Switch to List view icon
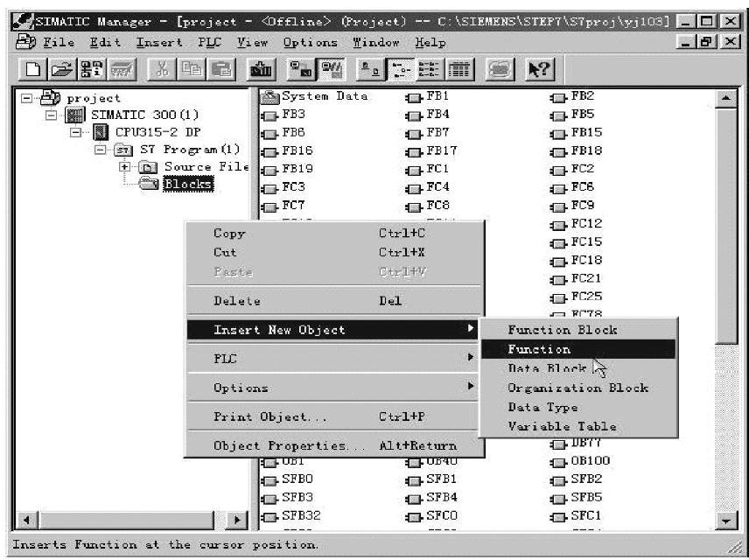This screenshot has width=749, height=560. click(x=429, y=70)
